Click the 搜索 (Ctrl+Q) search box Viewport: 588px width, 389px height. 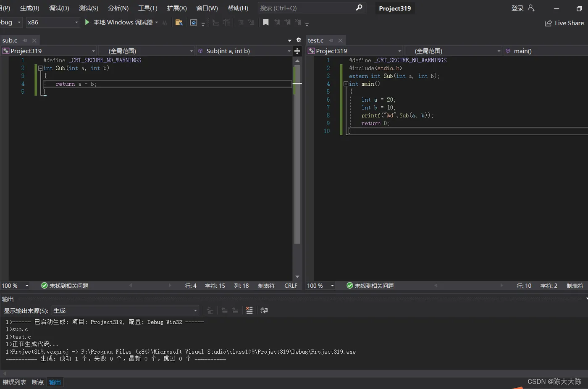click(311, 8)
